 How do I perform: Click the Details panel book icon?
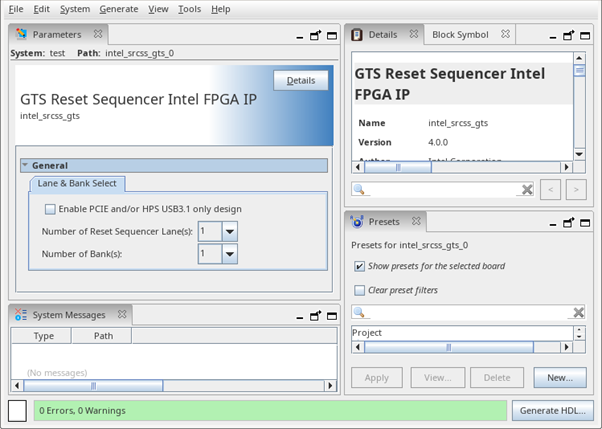(x=357, y=35)
